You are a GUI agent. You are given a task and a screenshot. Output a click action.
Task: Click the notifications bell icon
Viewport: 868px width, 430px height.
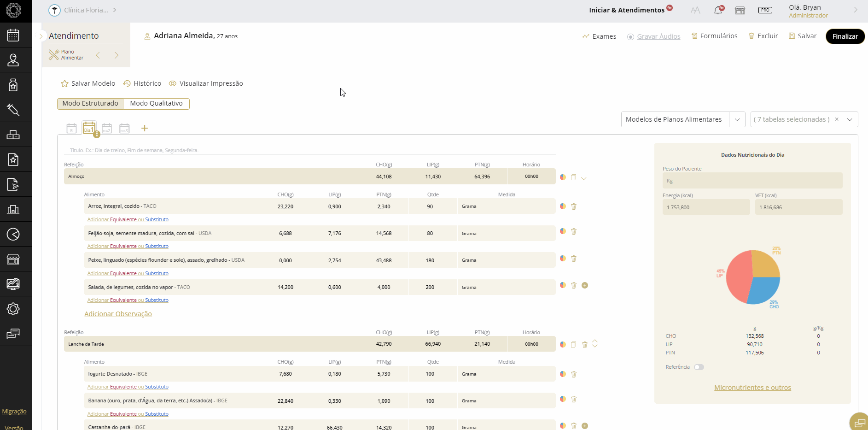click(x=718, y=10)
